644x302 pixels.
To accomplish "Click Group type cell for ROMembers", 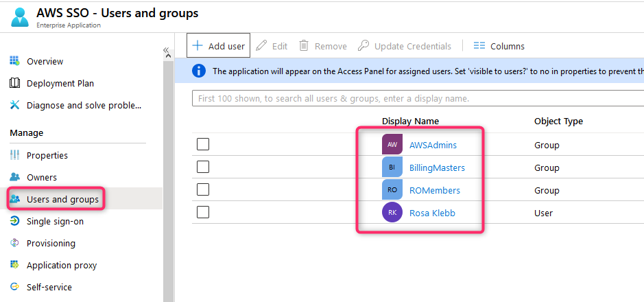I will pyautogui.click(x=547, y=190).
